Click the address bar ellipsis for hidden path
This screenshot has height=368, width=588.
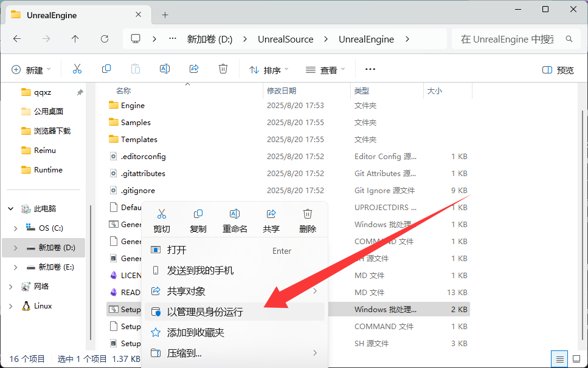point(173,39)
